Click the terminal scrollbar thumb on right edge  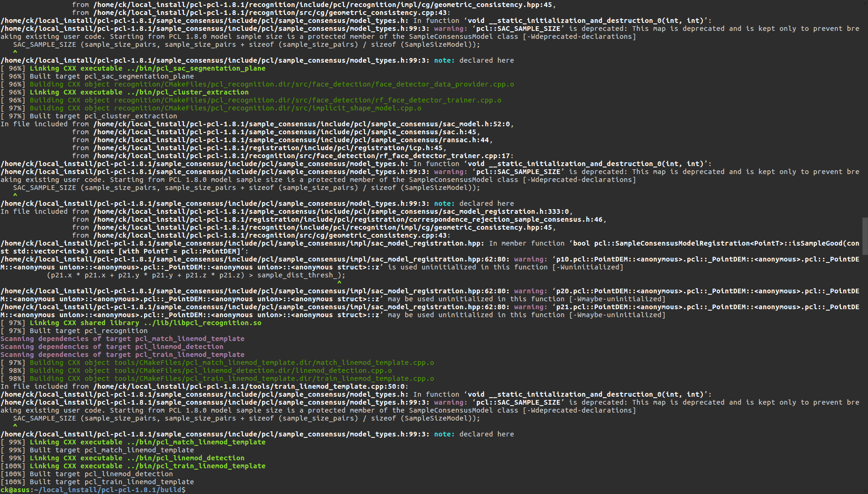coord(865,230)
